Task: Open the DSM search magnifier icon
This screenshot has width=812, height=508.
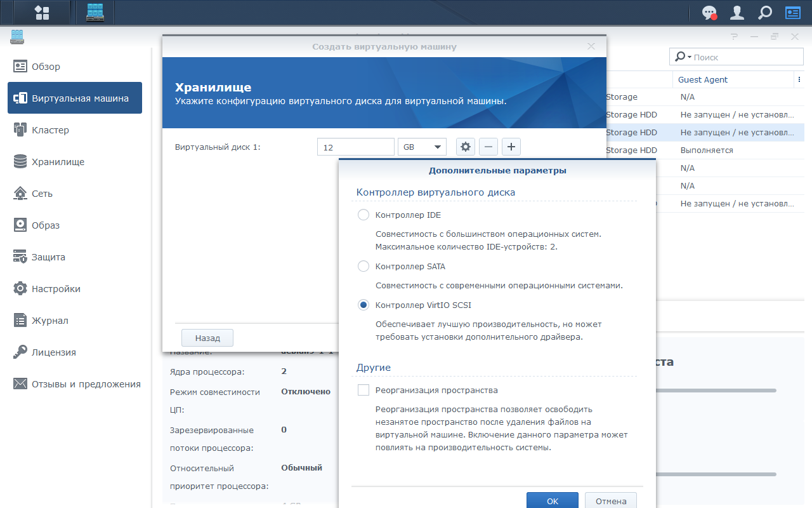Action: tap(765, 12)
